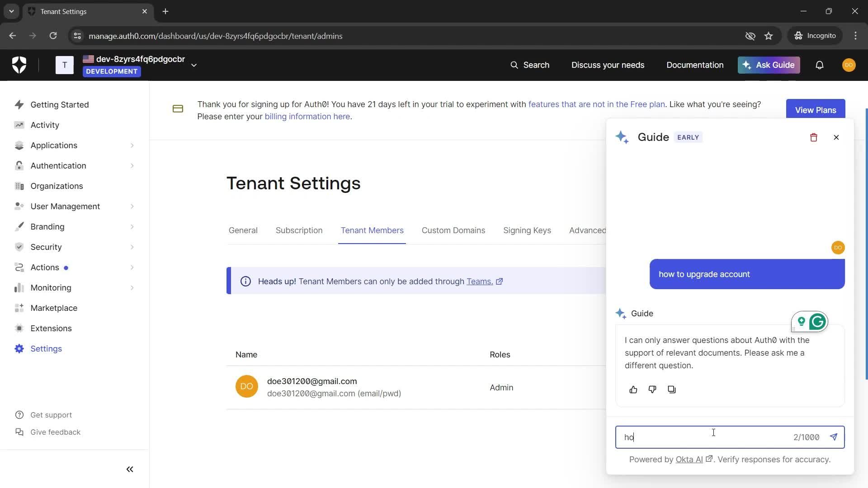The image size is (868, 488).
Task: Click the Extensions icon
Action: pyautogui.click(x=19, y=328)
